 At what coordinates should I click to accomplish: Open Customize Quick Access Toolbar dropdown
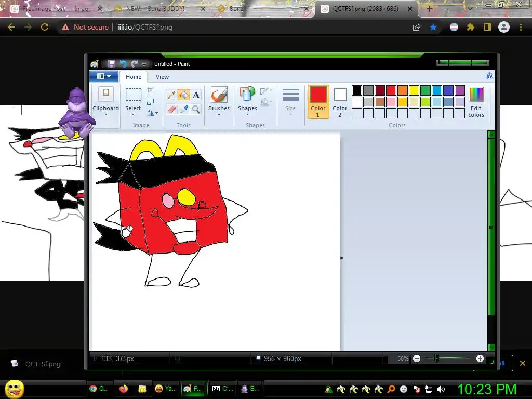(x=144, y=64)
